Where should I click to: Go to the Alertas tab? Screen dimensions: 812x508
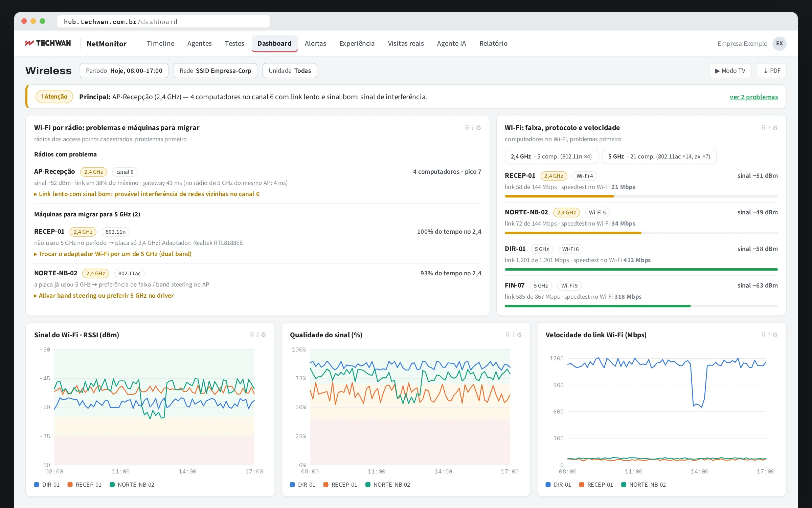[315, 43]
